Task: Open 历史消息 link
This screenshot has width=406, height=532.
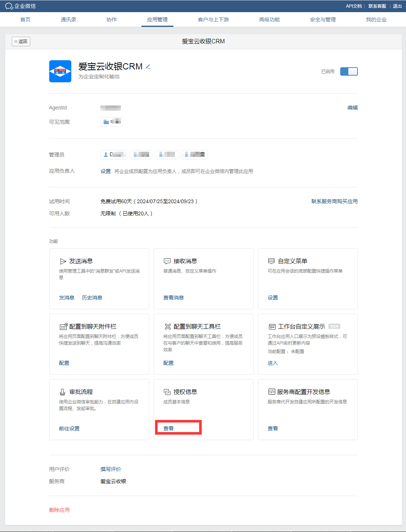Action: coord(92,298)
